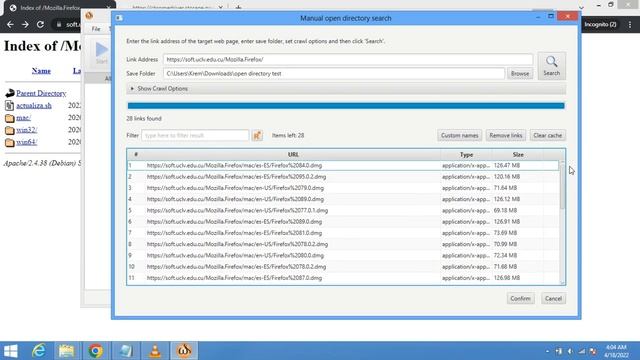Click the network icon in system tray

(x=582, y=351)
